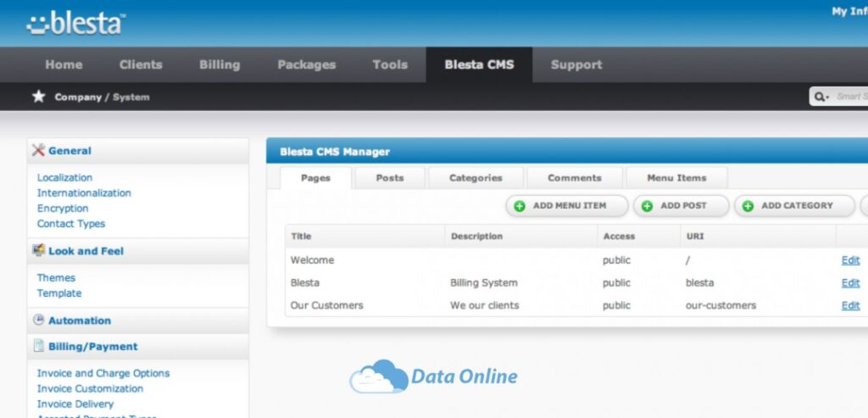Click the General wrench icon
Image resolution: width=868 pixels, height=418 pixels.
click(x=38, y=150)
